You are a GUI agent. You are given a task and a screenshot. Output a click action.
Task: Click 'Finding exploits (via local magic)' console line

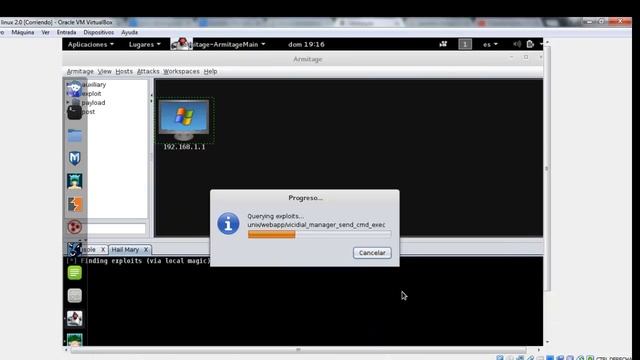pyautogui.click(x=138, y=260)
